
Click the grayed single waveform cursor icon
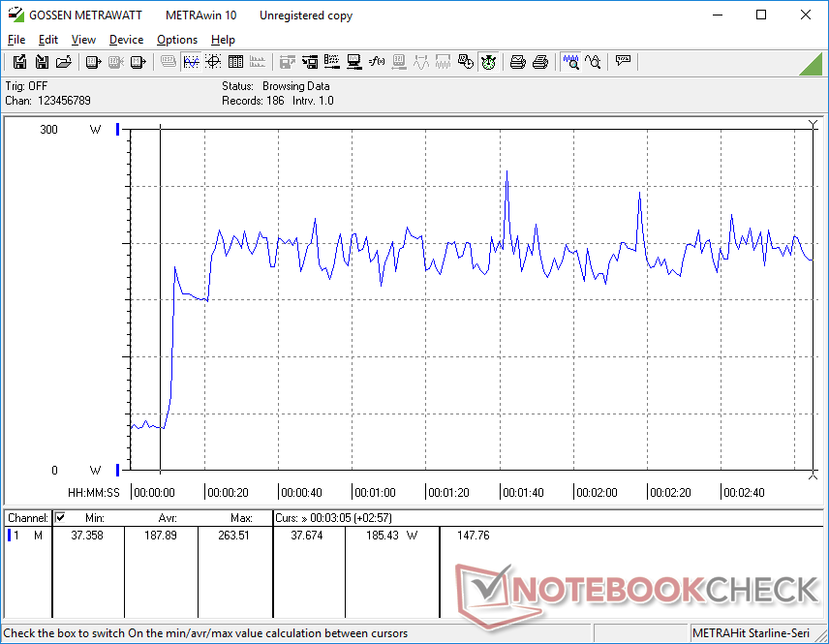(421, 62)
